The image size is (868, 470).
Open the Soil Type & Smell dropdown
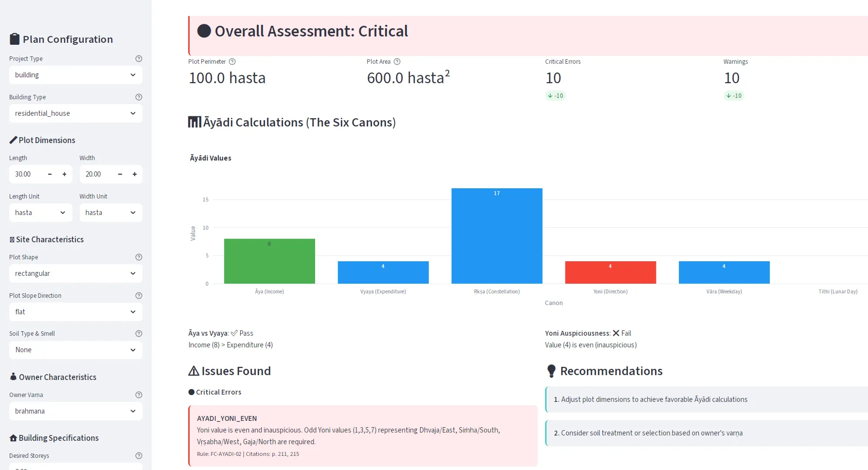76,350
